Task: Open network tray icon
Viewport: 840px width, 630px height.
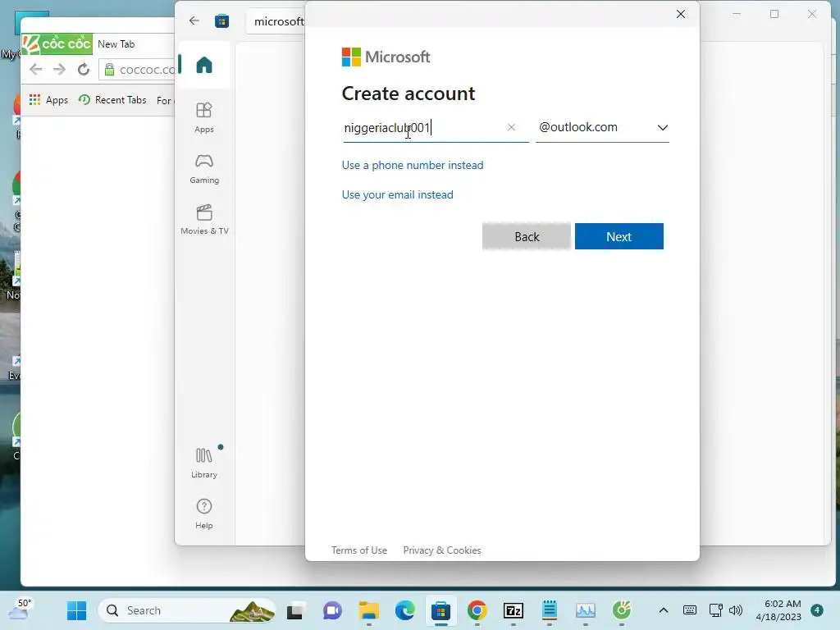Action: click(715, 610)
